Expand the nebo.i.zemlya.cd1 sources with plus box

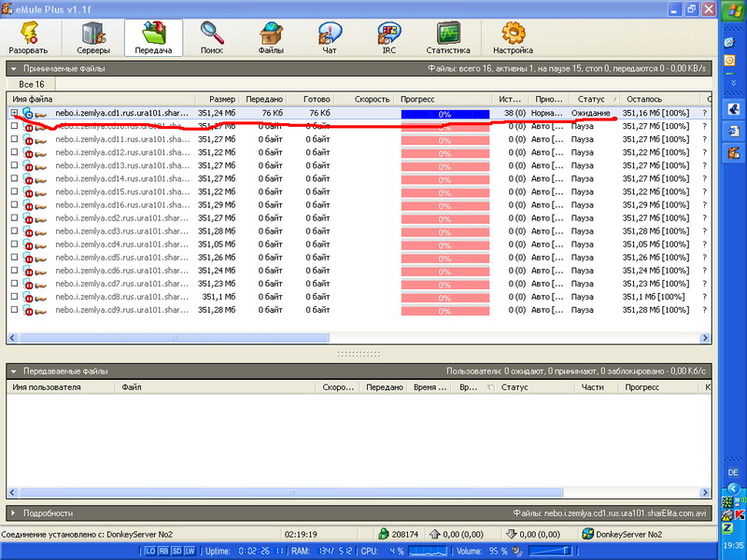click(14, 113)
